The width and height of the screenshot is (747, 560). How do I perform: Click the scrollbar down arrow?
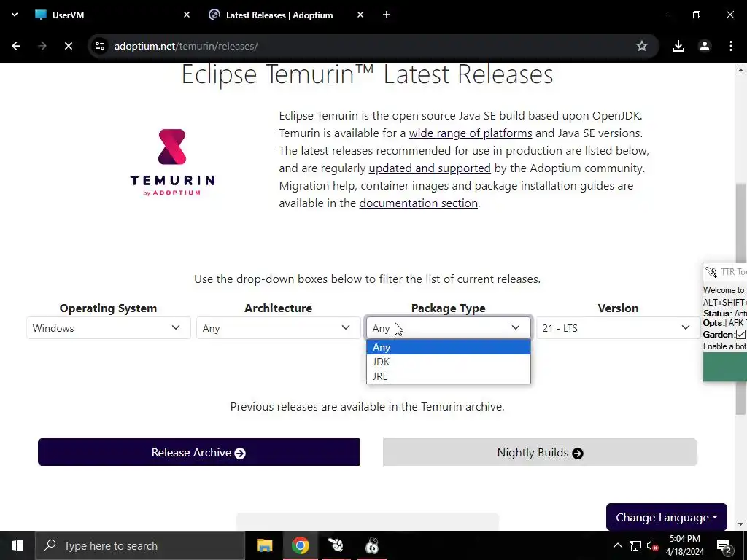[x=740, y=524]
